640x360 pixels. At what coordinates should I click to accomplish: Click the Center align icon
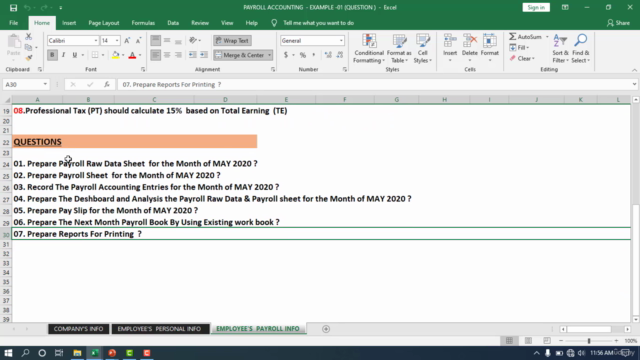[167, 55]
